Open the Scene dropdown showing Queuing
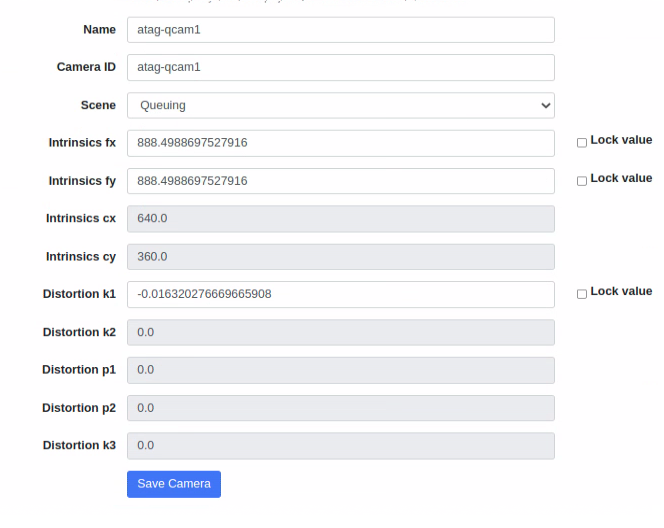Viewport: 664px width, 528px height. (x=340, y=106)
